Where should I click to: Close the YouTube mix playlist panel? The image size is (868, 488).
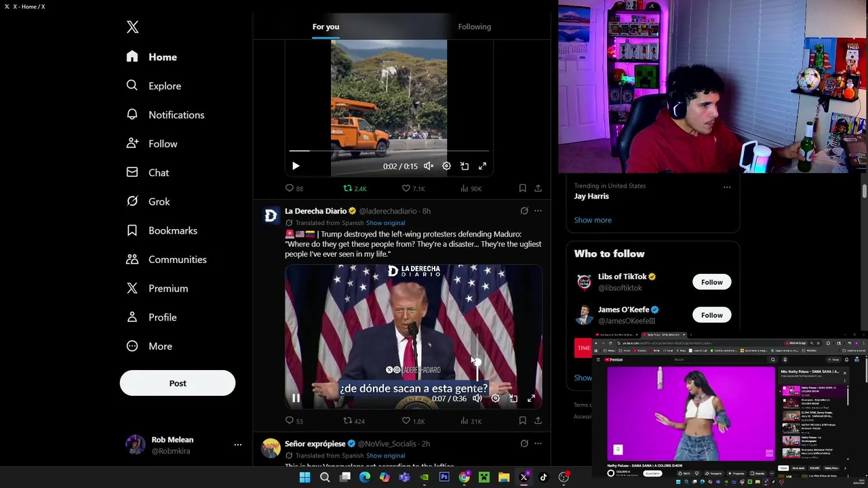coord(844,373)
